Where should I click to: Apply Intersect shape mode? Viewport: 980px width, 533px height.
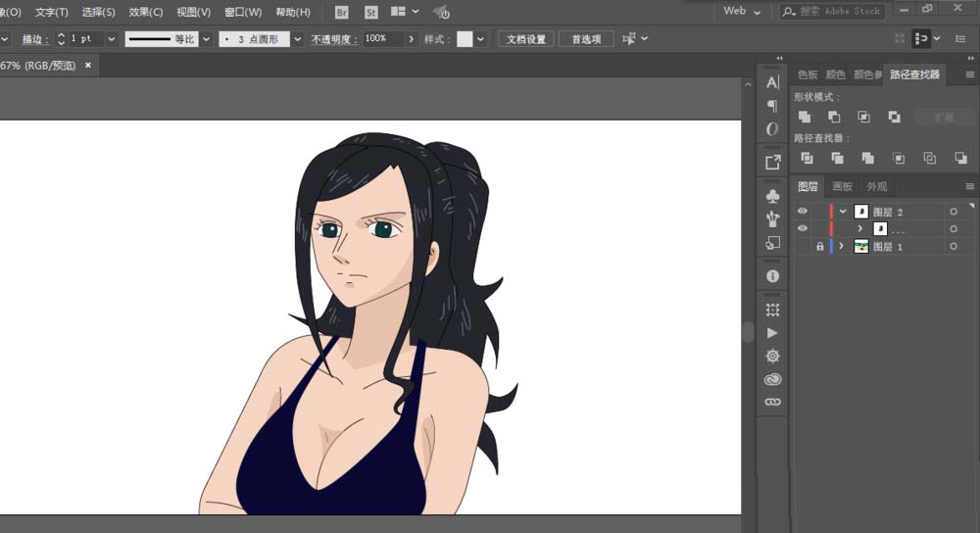pos(863,117)
